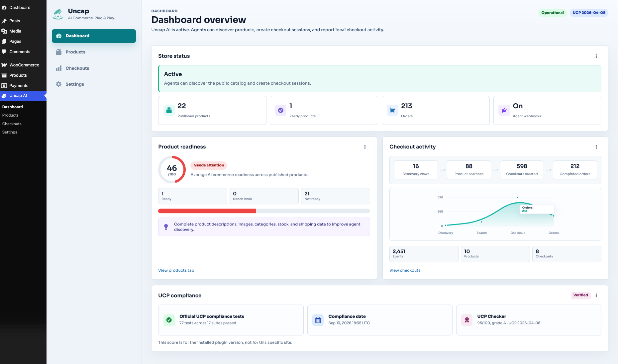Click the UCP Checker badge icon
Image resolution: width=618 pixels, height=364 pixels.
coord(467,320)
